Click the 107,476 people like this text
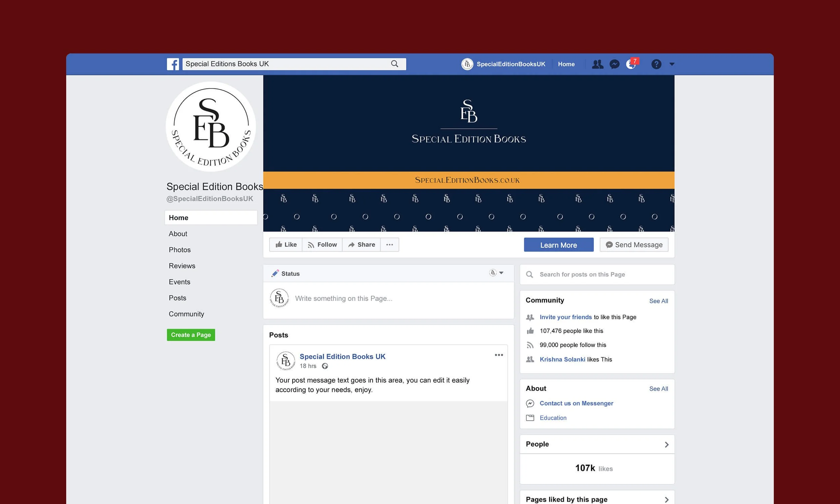The height and width of the screenshot is (504, 840). (572, 331)
